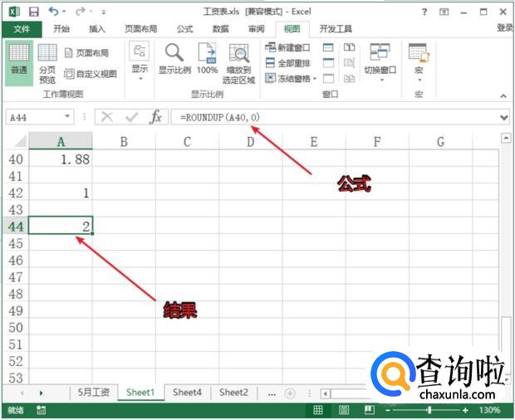This screenshot has width=515, height=420.
Task: Switch to the 审阅 tab
Action: click(256, 29)
